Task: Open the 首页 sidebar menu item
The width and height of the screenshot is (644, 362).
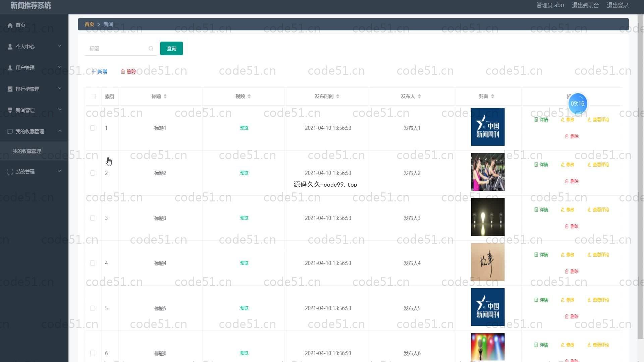Action: 34,25
